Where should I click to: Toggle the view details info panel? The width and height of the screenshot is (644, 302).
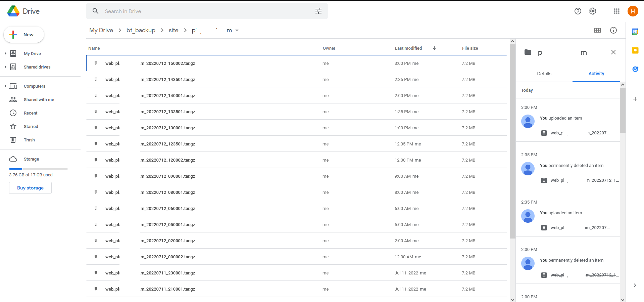[x=613, y=30]
